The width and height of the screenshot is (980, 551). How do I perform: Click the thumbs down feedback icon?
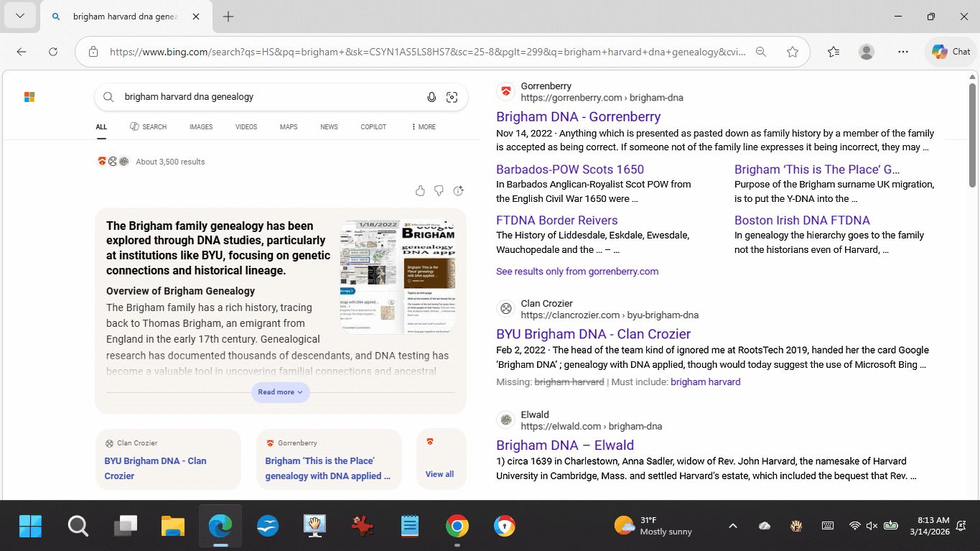coord(439,190)
